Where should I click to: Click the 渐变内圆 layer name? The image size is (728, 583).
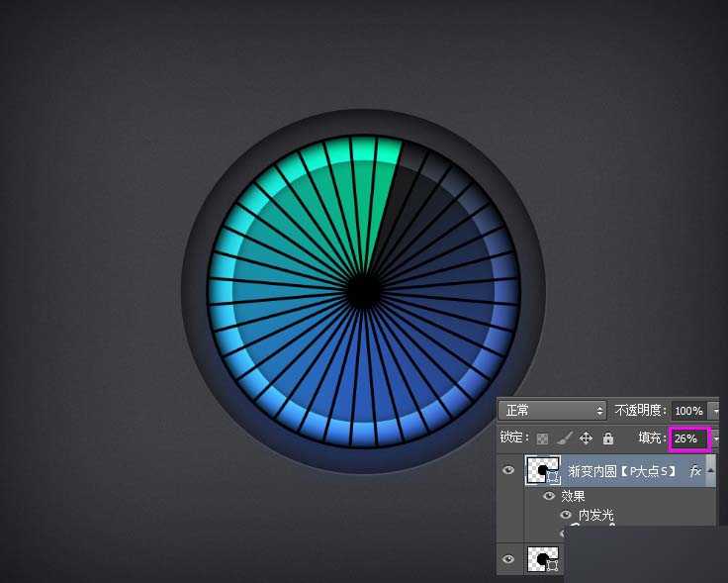click(621, 471)
